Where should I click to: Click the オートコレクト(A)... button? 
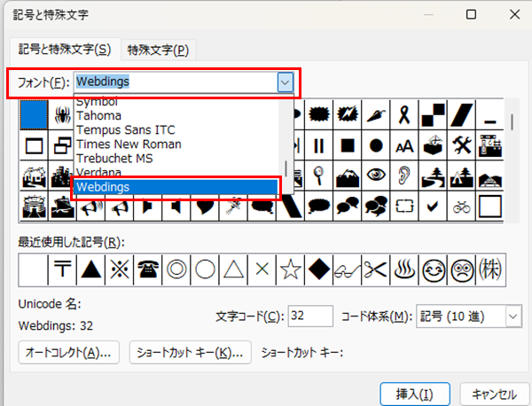coord(68,353)
